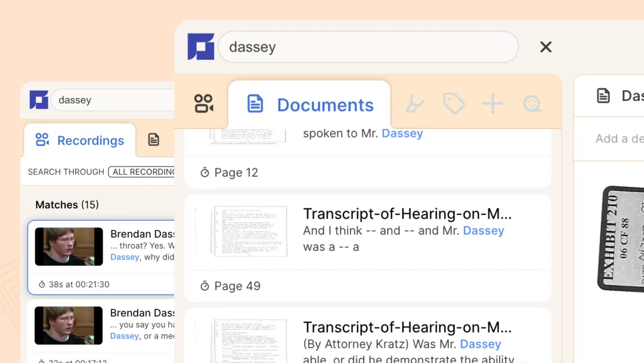The height and width of the screenshot is (363, 644).
Task: Click the '38s at 00:21:30' timestamp
Action: tap(79, 284)
